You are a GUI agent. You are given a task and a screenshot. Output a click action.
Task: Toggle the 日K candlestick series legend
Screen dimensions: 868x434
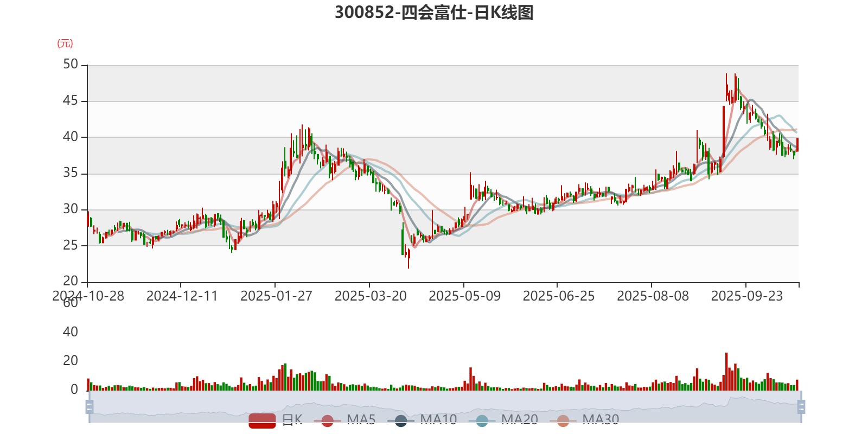[x=276, y=420]
